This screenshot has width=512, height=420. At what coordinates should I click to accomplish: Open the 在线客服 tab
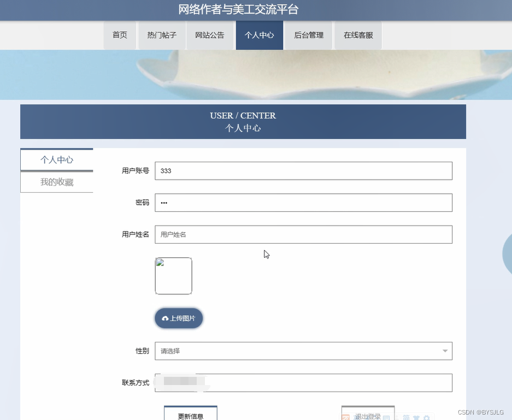click(358, 36)
